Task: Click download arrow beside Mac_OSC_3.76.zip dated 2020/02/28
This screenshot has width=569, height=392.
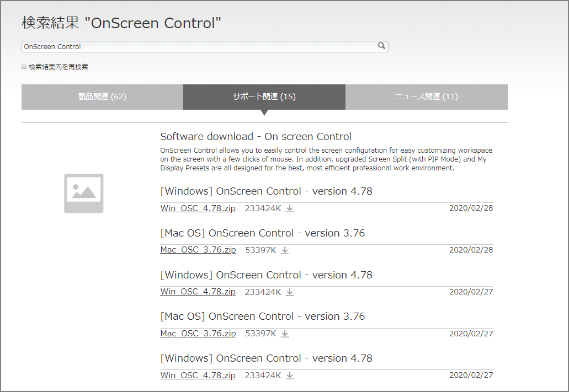Action: pos(285,250)
